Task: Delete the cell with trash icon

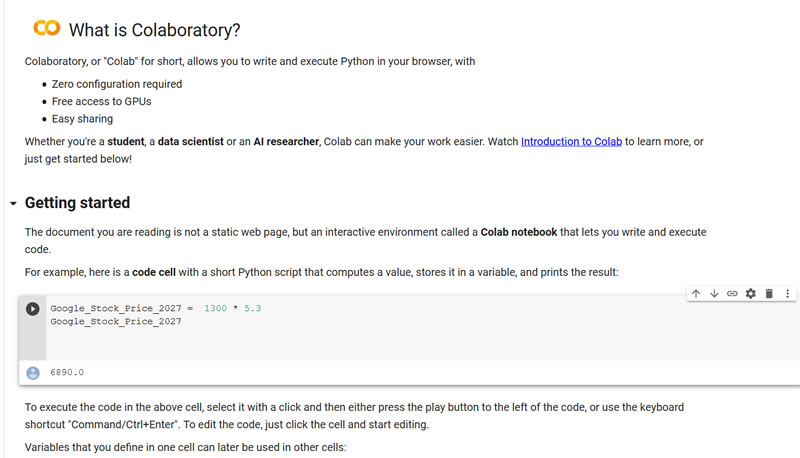Action: tap(769, 293)
